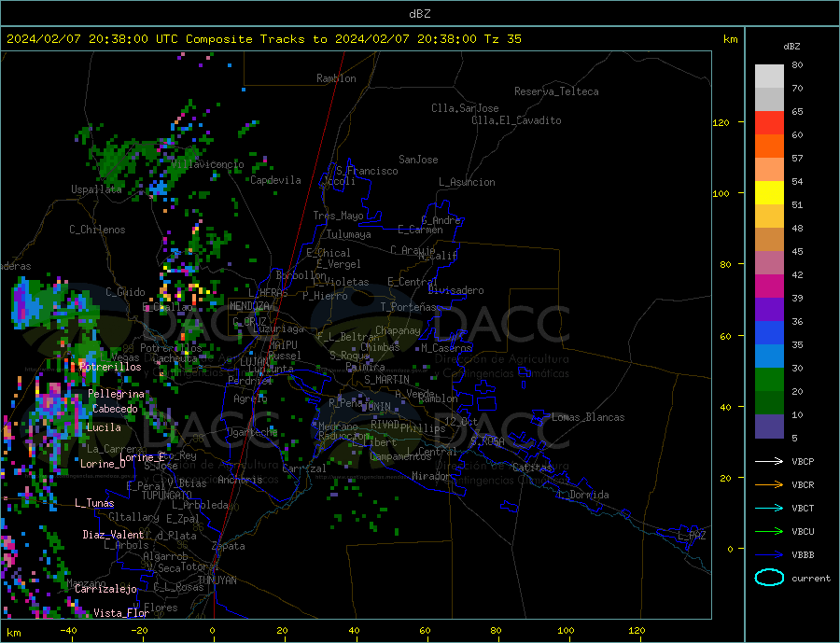Pick the red swatch in dBZ scale
Viewport: 840px width, 643px height.
(x=769, y=122)
